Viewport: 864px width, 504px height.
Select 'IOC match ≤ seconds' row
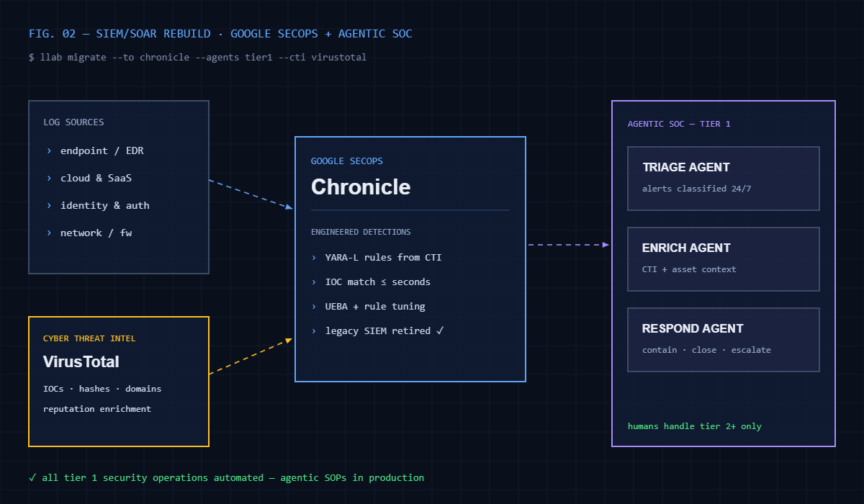(371, 282)
